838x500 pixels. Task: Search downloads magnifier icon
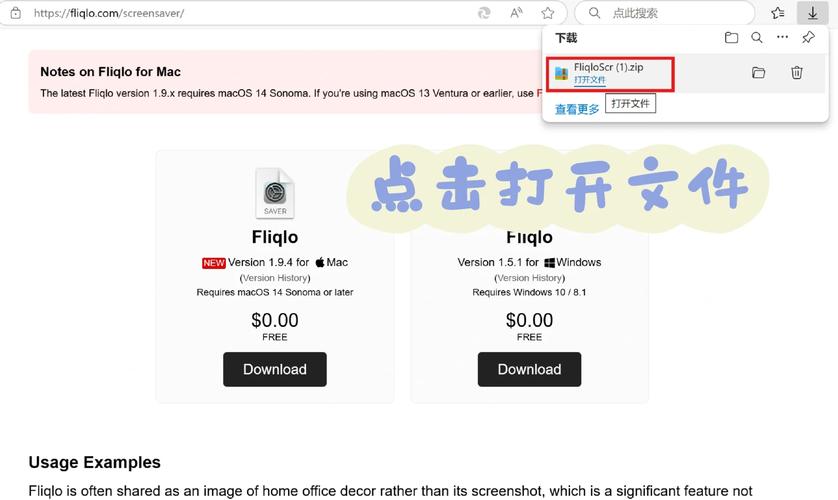click(757, 37)
